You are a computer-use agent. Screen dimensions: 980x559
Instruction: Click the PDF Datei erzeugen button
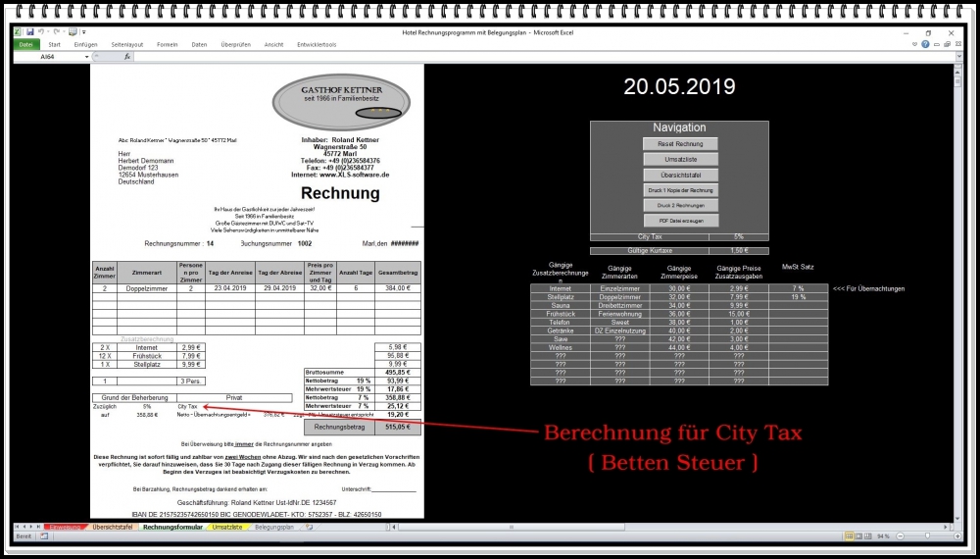679,221
